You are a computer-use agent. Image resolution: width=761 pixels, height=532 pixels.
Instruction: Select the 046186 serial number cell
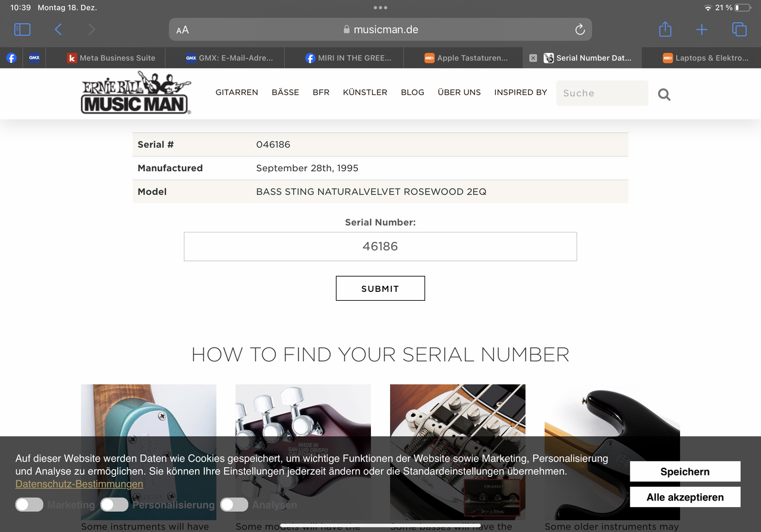tap(273, 144)
